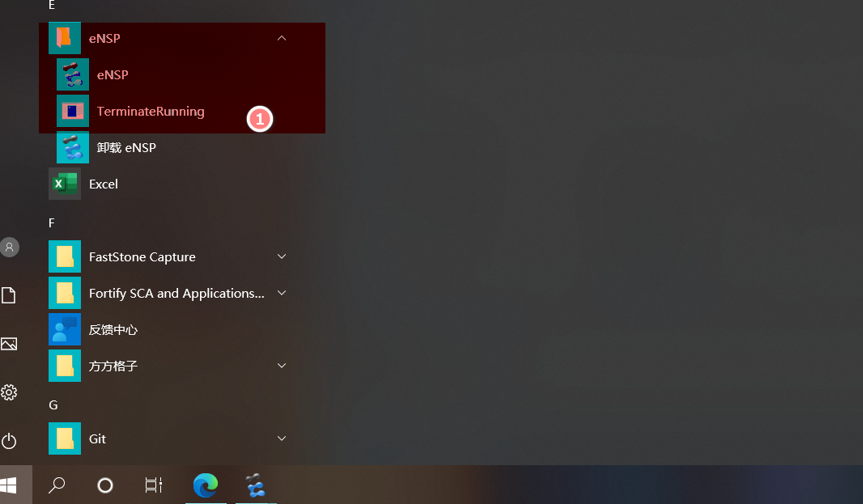Open the Pictures icon in sidebar

coord(9,344)
